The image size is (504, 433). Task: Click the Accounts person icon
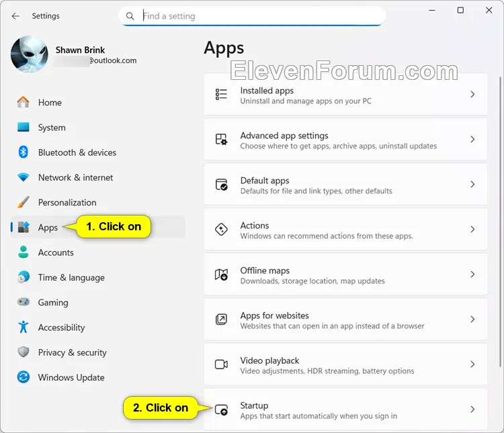[x=23, y=252]
